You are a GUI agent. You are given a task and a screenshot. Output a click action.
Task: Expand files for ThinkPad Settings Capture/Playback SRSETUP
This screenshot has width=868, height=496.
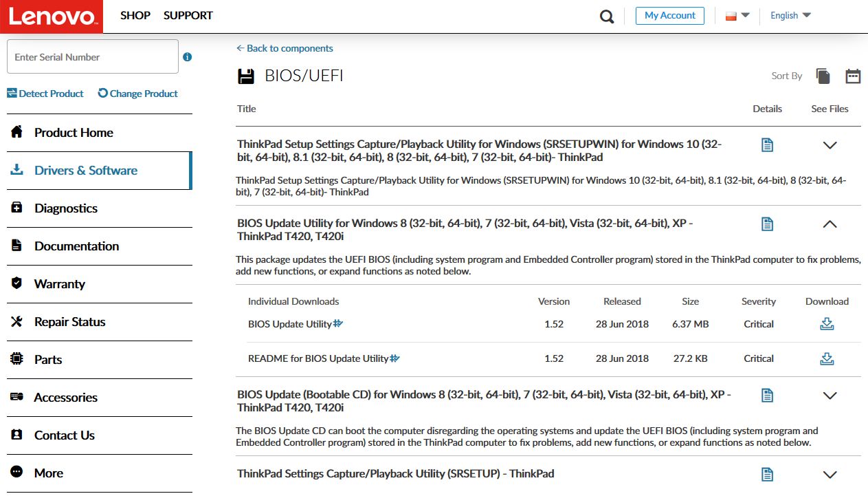[830, 474]
